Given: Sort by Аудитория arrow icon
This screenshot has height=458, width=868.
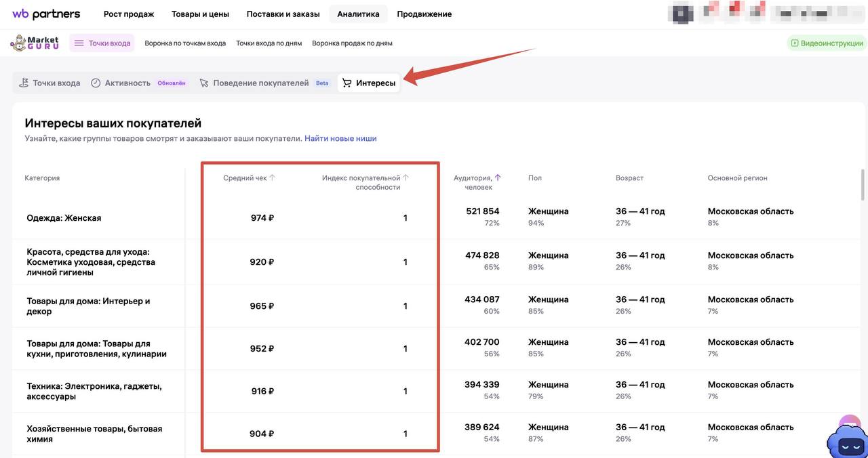Looking at the screenshot, I should (498, 178).
